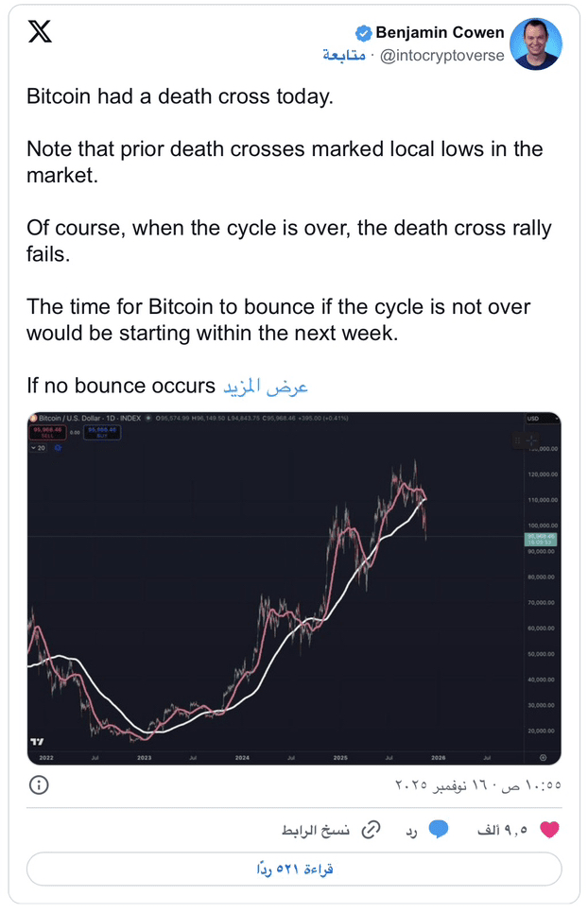Click the verified badge beside Benjamin Cowen
This screenshot has width=588, height=913.
[x=363, y=33]
